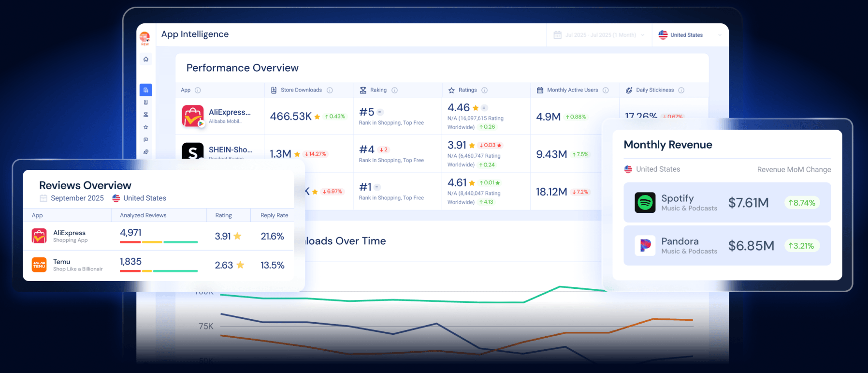Click AliExpress sentiment bar in Reviews Overview
868x373 pixels.
(x=159, y=242)
